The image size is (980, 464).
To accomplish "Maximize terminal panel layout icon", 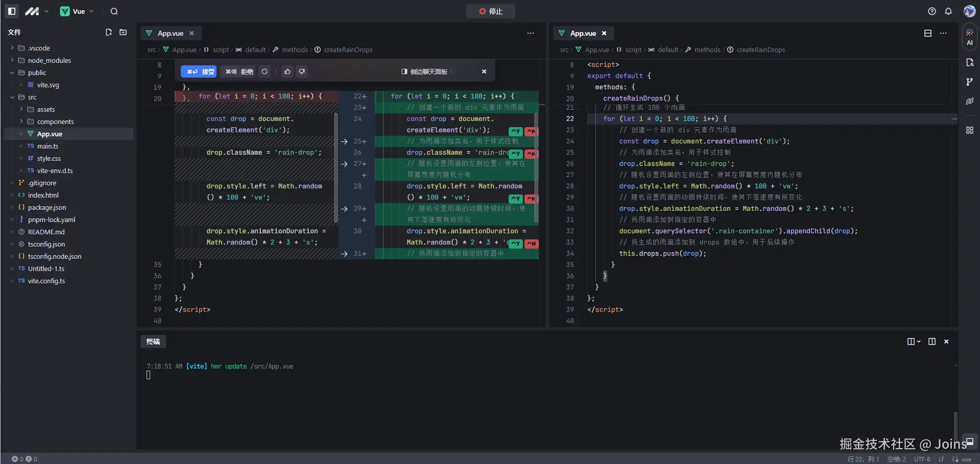I will tap(932, 341).
